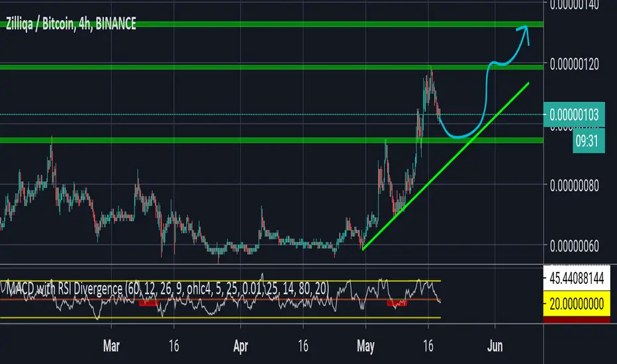Click the 16 label between Mar and Apr

[173, 346]
